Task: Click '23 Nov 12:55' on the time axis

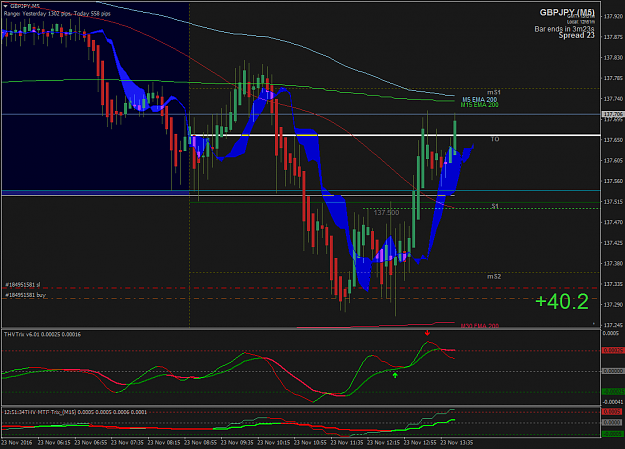Action: coord(420,443)
